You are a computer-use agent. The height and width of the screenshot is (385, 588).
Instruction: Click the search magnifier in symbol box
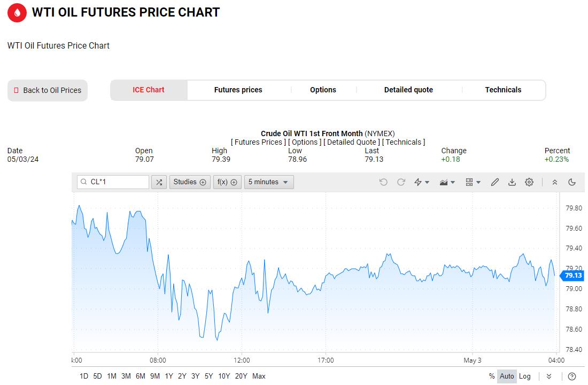coord(83,182)
